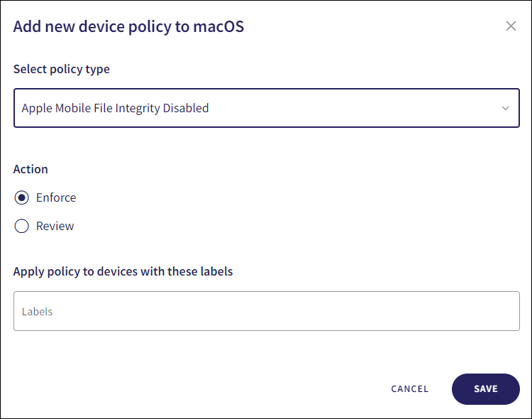Switch the policy action to Review
The height and width of the screenshot is (419, 532).
[22, 226]
